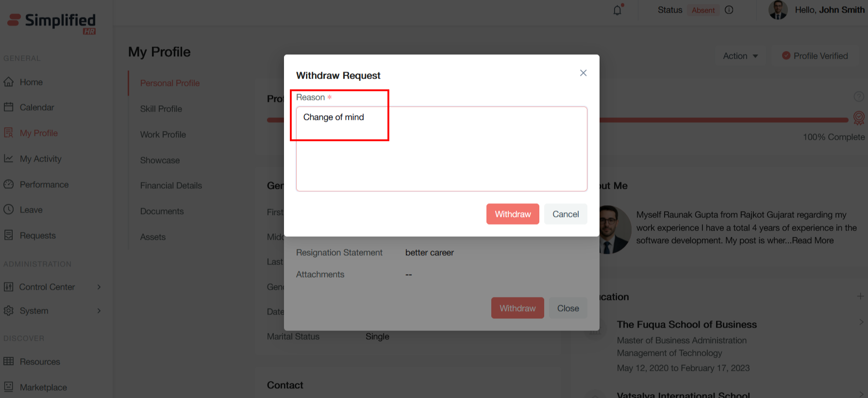Click the Reason text field
868x398 pixels.
tap(442, 149)
